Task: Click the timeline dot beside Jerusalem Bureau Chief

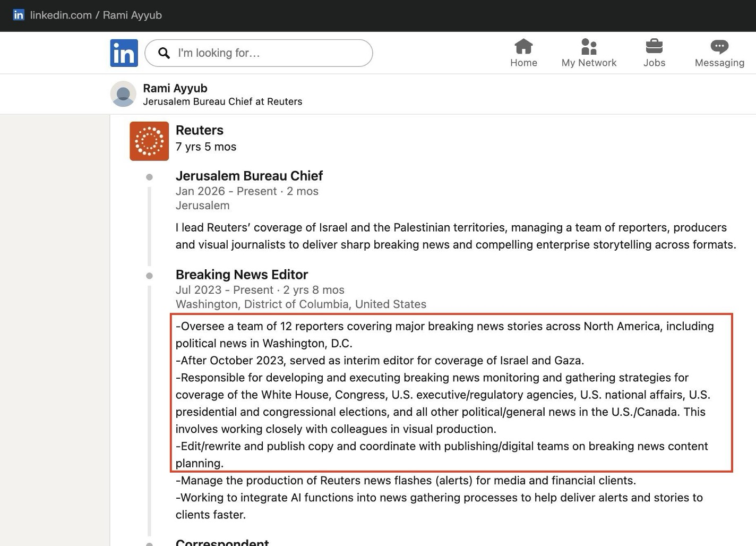Action: [149, 177]
